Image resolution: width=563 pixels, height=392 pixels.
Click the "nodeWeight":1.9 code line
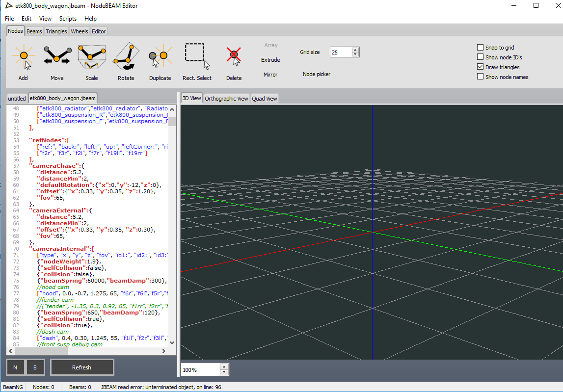[x=69, y=261]
